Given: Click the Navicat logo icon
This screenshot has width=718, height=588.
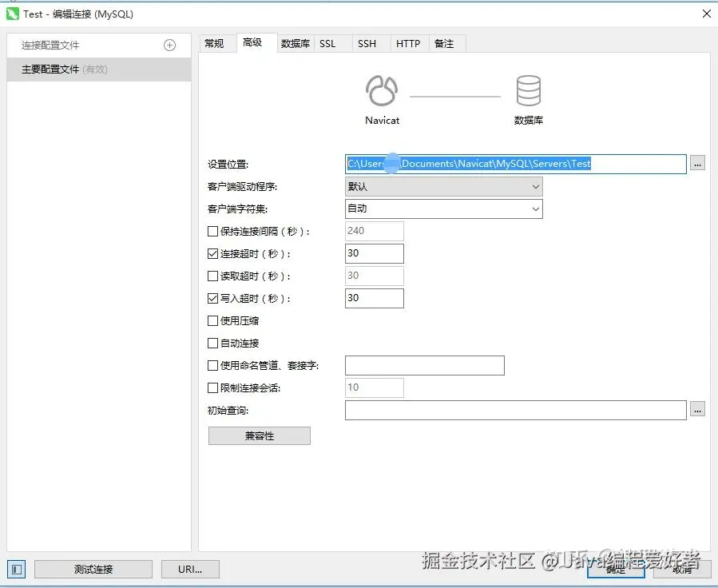Looking at the screenshot, I should point(382,90).
